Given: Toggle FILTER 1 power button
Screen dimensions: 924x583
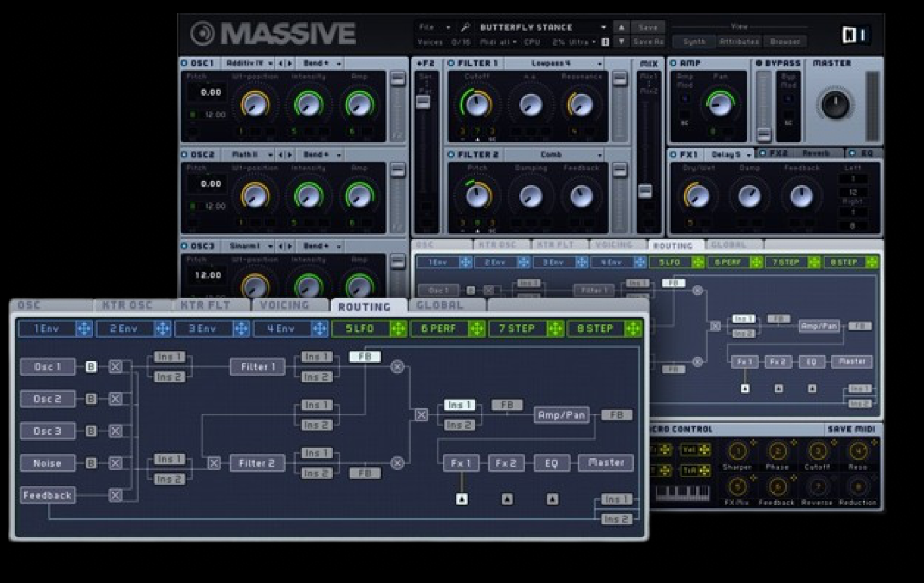Looking at the screenshot, I should (x=451, y=63).
